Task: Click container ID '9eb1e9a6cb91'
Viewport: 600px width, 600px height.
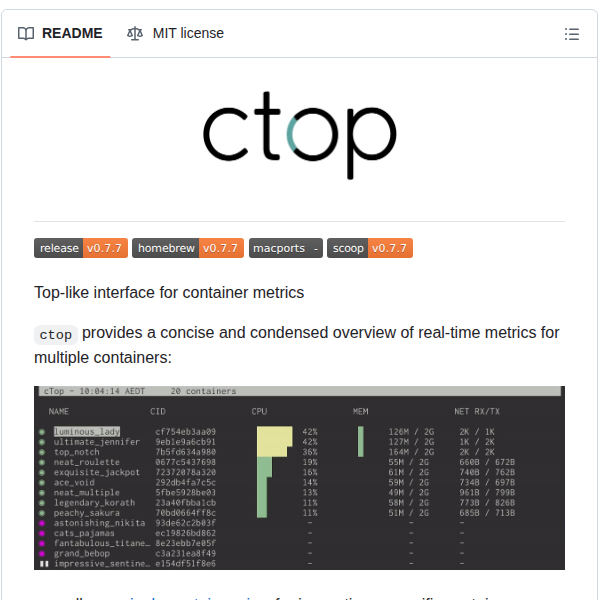Action: [x=186, y=442]
